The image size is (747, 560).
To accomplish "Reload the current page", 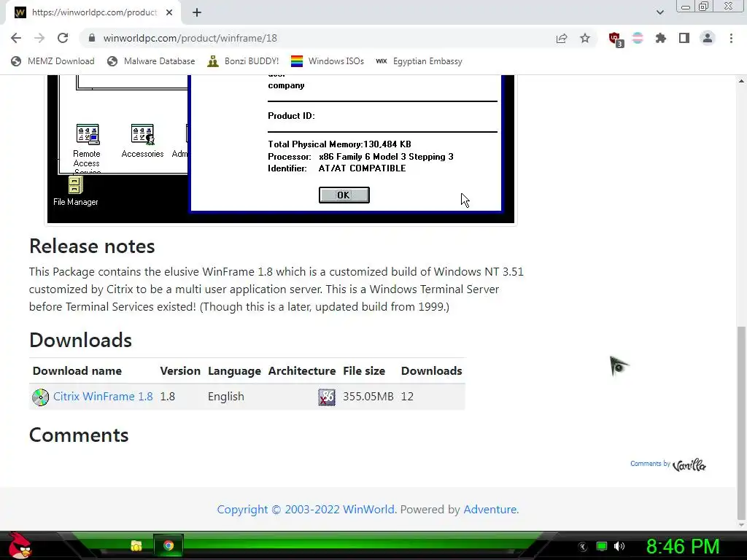I will click(x=63, y=38).
